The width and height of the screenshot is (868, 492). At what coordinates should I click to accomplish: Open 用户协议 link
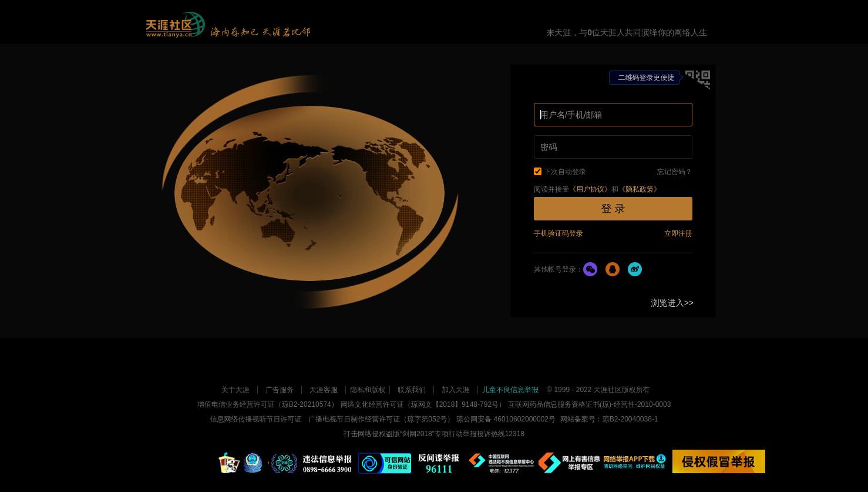point(590,189)
